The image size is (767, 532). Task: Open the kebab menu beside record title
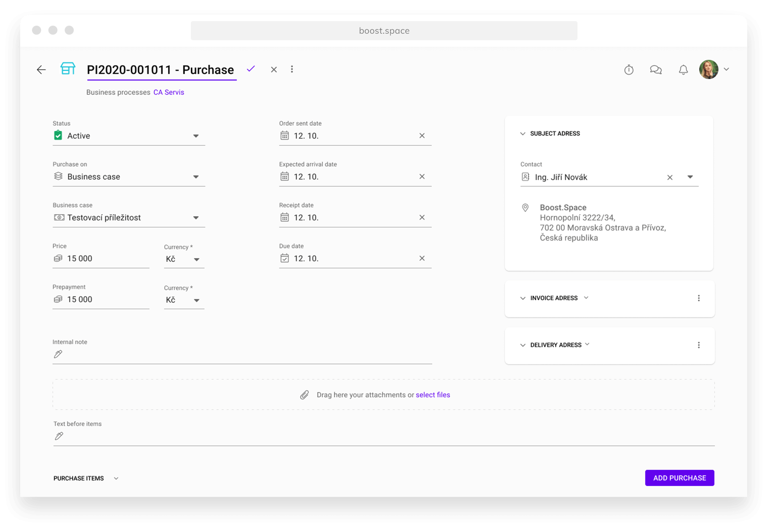click(292, 69)
